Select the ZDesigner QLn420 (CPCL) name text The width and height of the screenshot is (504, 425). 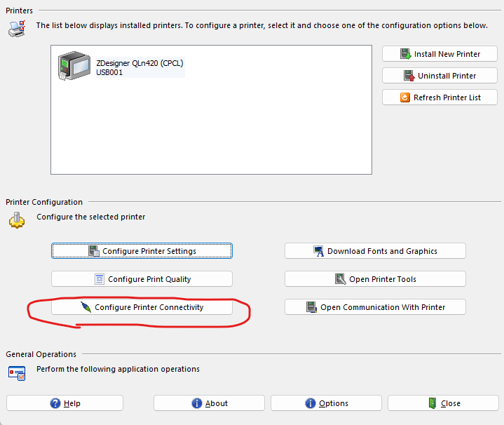click(139, 63)
